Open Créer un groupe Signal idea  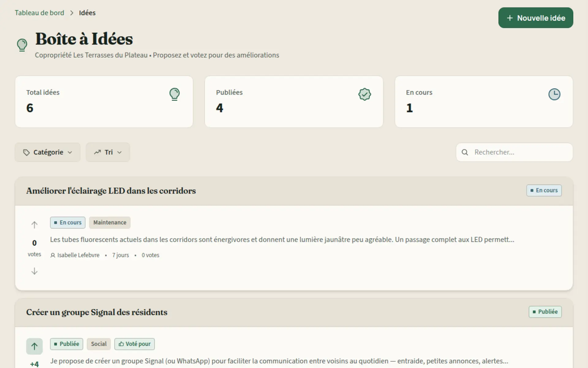(97, 312)
